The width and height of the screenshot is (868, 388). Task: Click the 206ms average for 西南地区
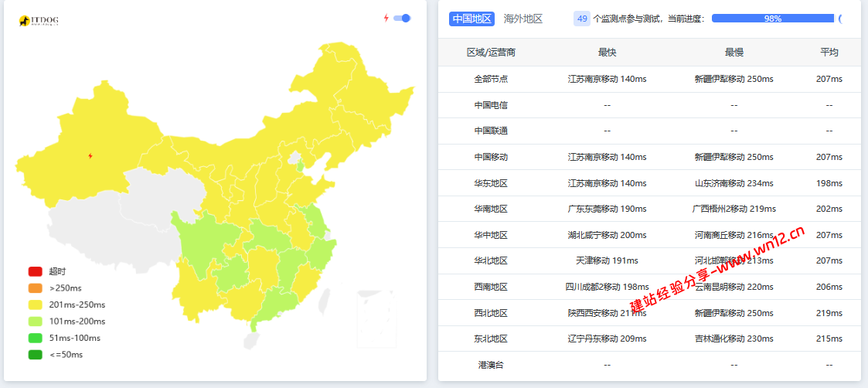[829, 287]
